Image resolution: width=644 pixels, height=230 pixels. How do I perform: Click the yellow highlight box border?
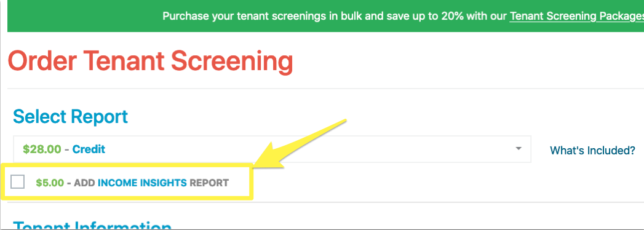pos(127,165)
